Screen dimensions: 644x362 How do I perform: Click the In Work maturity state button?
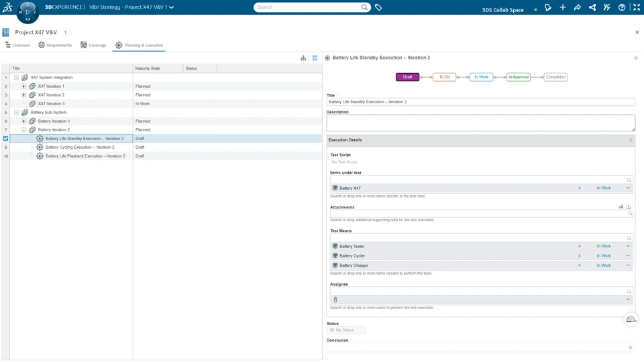[x=482, y=77]
